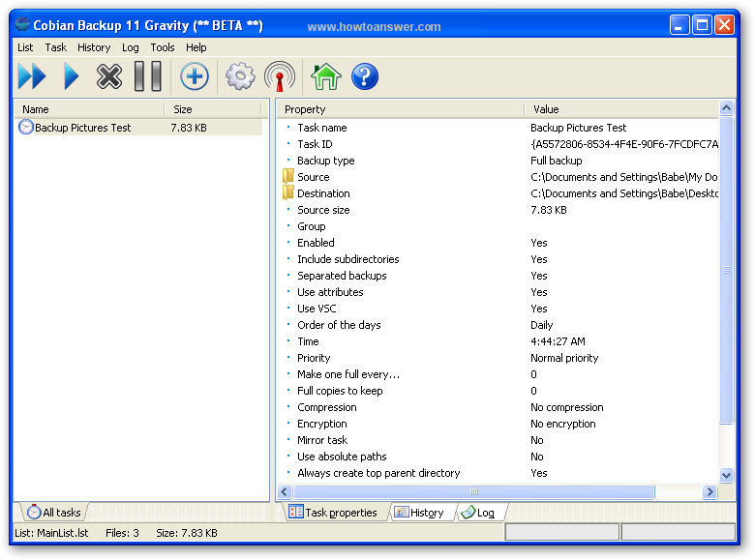Minimize the Cobian Backup window

pos(679,24)
